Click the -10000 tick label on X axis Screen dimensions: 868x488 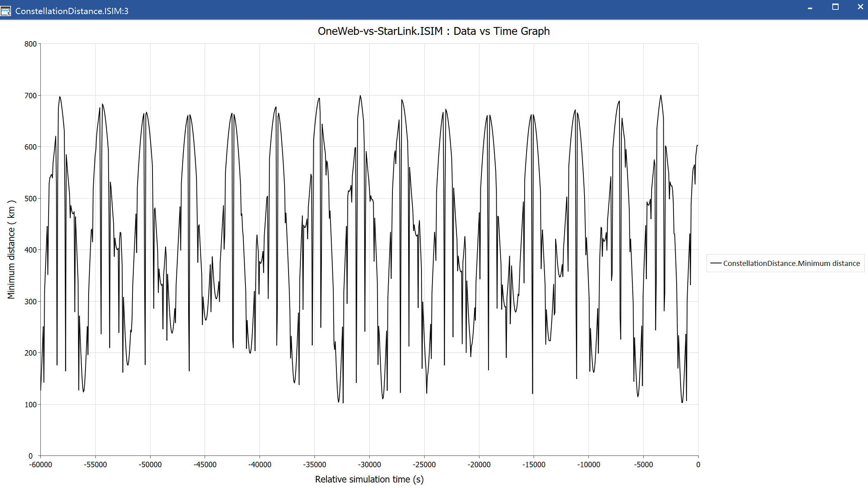pos(588,465)
